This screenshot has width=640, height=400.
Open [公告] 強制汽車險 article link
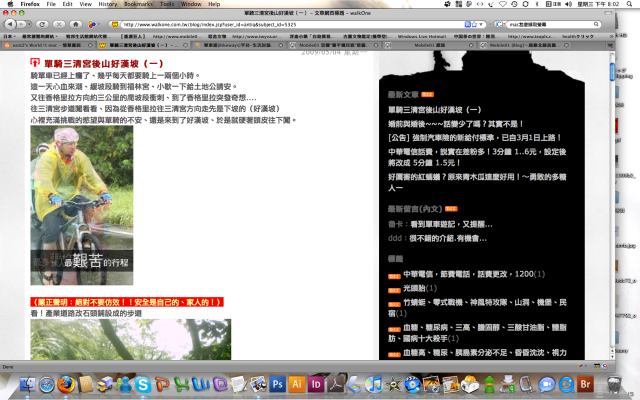(x=475, y=138)
